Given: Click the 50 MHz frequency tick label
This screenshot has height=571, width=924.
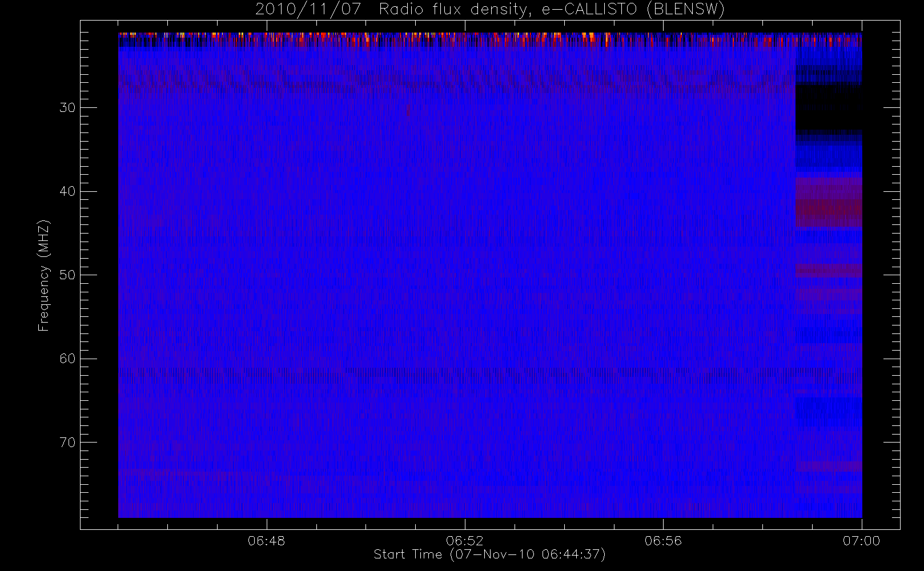Looking at the screenshot, I should pyautogui.click(x=67, y=275).
